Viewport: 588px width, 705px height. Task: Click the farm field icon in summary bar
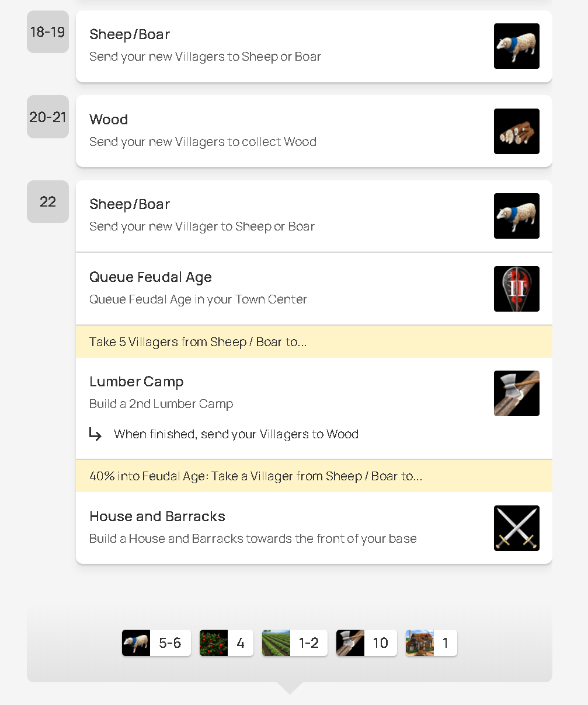click(x=276, y=643)
